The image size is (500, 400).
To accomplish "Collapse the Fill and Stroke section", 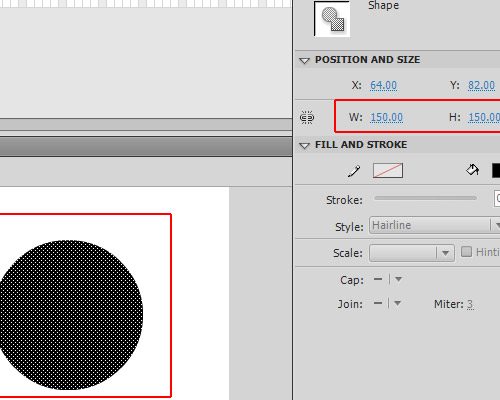I will (304, 146).
